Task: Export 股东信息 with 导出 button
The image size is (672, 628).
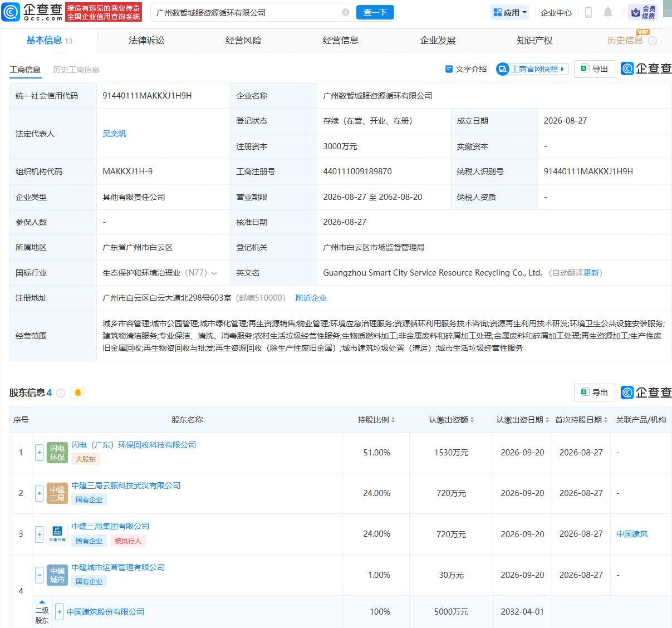Action: (595, 392)
